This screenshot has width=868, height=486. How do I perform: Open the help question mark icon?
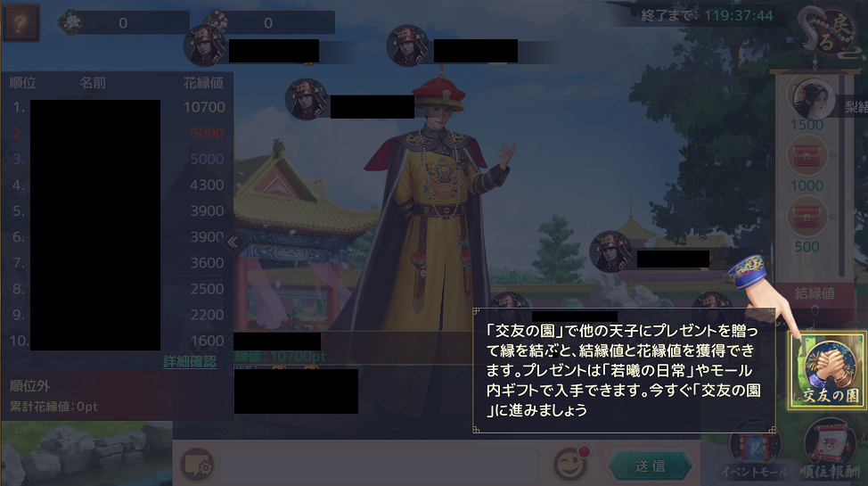(x=20, y=22)
